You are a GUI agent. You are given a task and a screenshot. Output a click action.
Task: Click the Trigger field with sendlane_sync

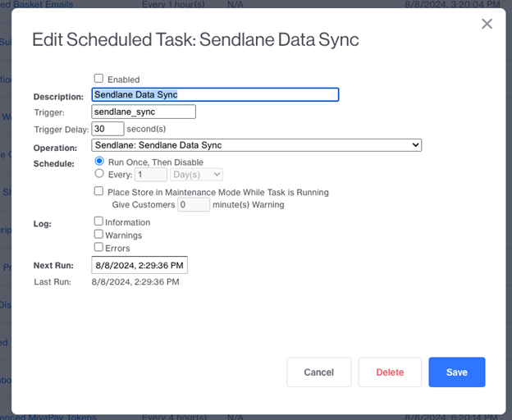click(144, 112)
